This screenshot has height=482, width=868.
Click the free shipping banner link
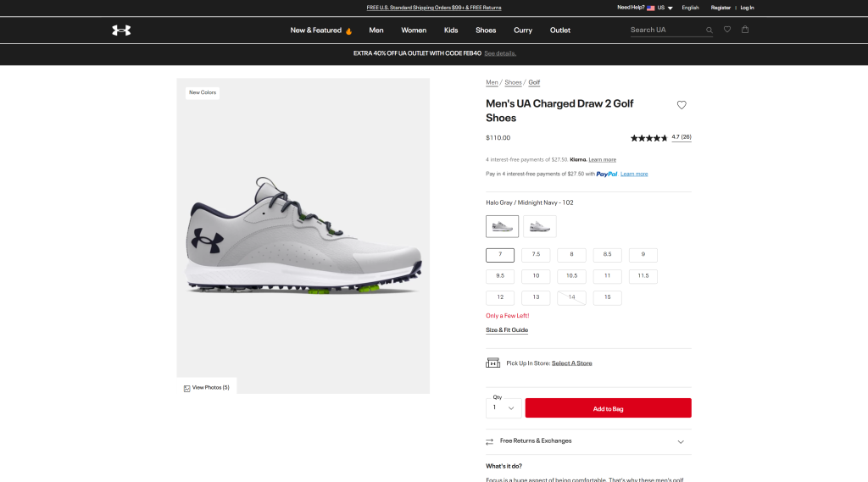coord(433,8)
